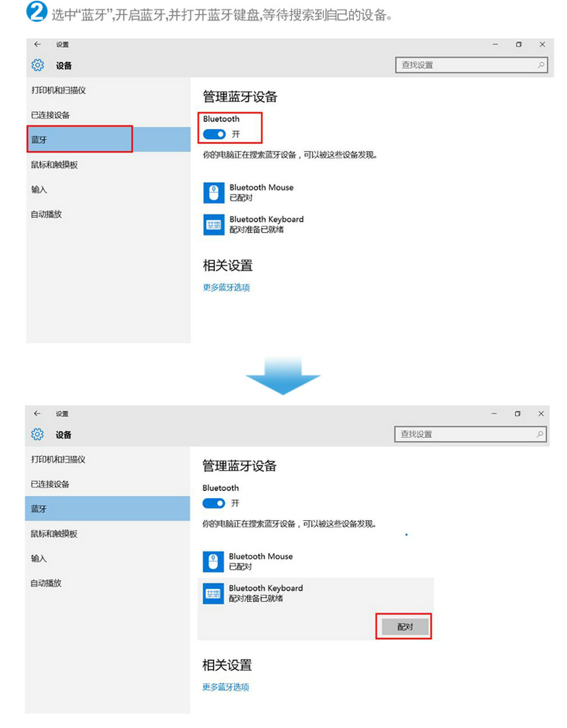Click back arrow in lower settings window
This screenshot has height=728, width=567.
(37, 414)
